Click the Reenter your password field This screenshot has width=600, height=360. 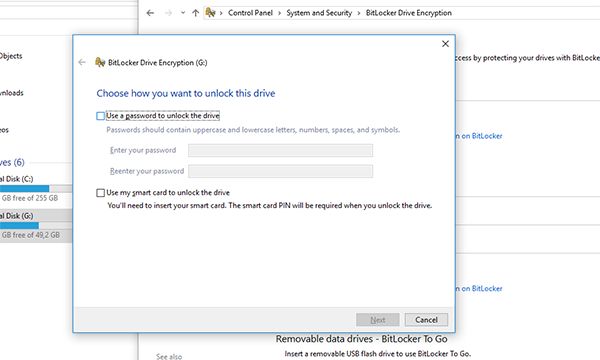click(280, 171)
